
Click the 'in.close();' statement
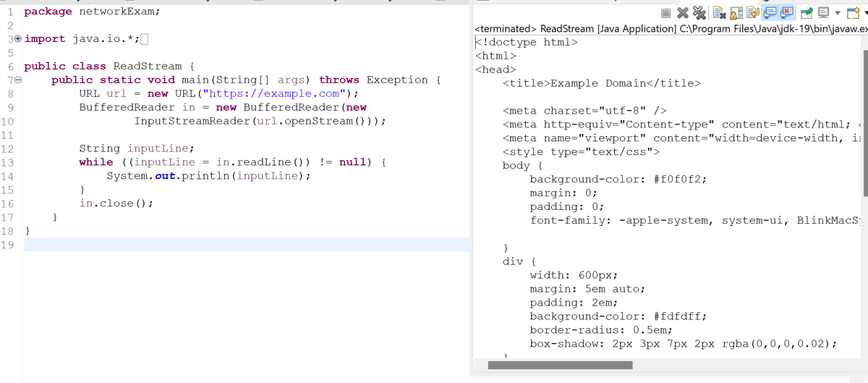click(116, 203)
